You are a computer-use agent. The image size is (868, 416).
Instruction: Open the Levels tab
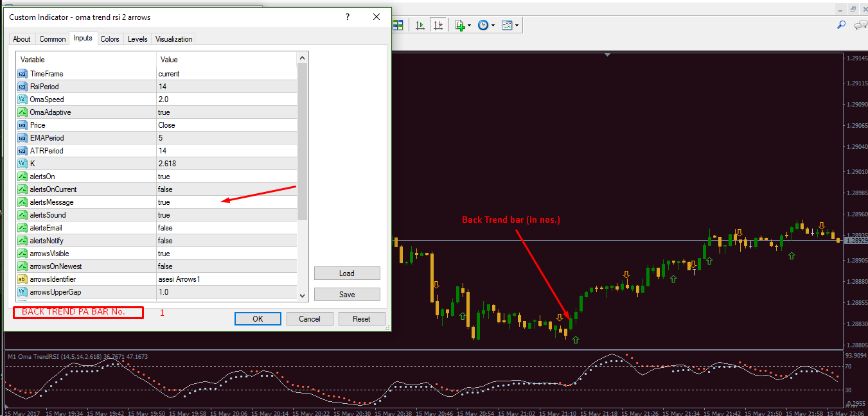click(x=137, y=39)
